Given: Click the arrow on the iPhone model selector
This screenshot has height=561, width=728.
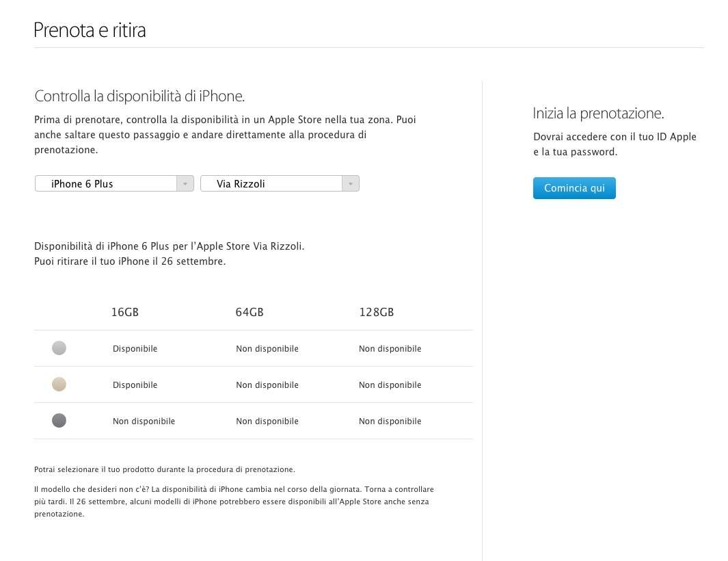Looking at the screenshot, I should coord(185,183).
